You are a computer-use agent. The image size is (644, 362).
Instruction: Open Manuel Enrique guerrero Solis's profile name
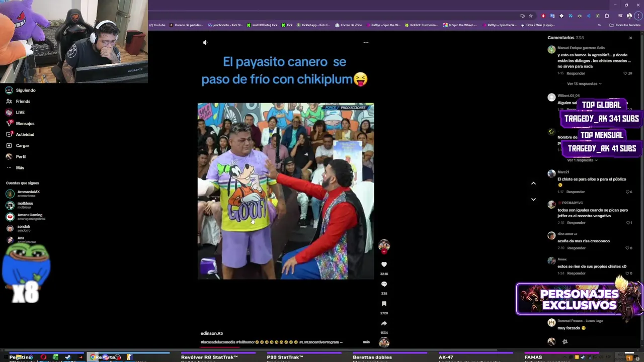(x=581, y=48)
